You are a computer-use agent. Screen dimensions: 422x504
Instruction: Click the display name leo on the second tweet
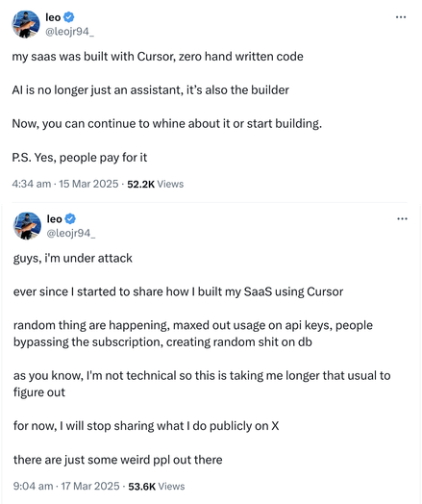54,219
